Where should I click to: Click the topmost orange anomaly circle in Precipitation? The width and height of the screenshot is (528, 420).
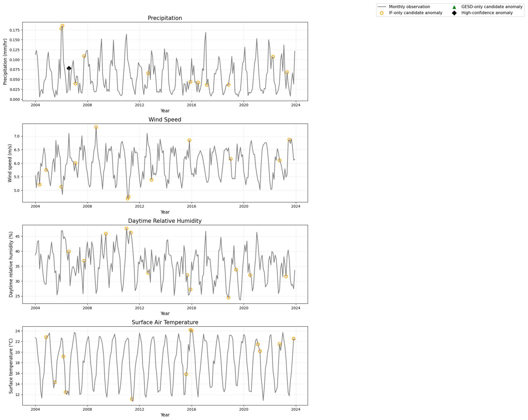coord(62,26)
